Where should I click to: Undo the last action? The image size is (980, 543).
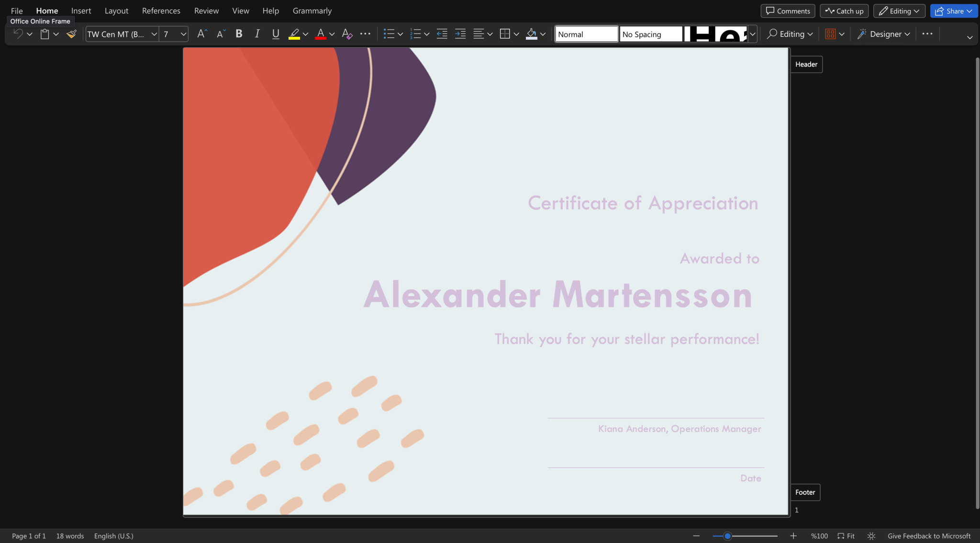coord(18,34)
